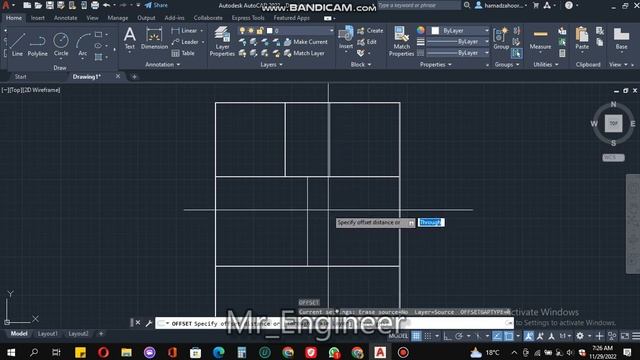Click the help search keyword field

(419, 5)
